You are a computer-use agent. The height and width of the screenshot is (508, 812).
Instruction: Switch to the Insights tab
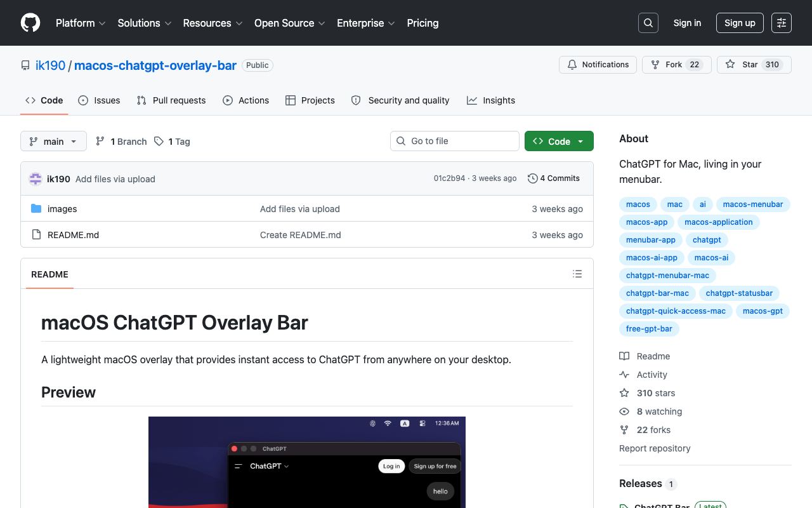(x=491, y=100)
